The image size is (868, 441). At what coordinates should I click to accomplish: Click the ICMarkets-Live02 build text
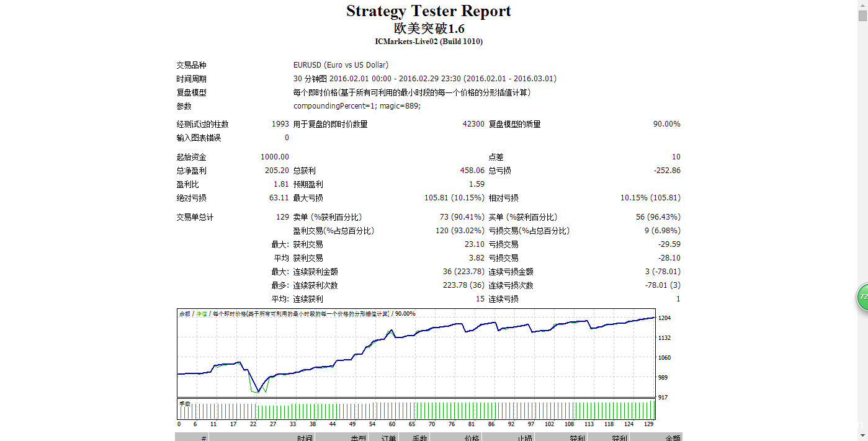[428, 42]
